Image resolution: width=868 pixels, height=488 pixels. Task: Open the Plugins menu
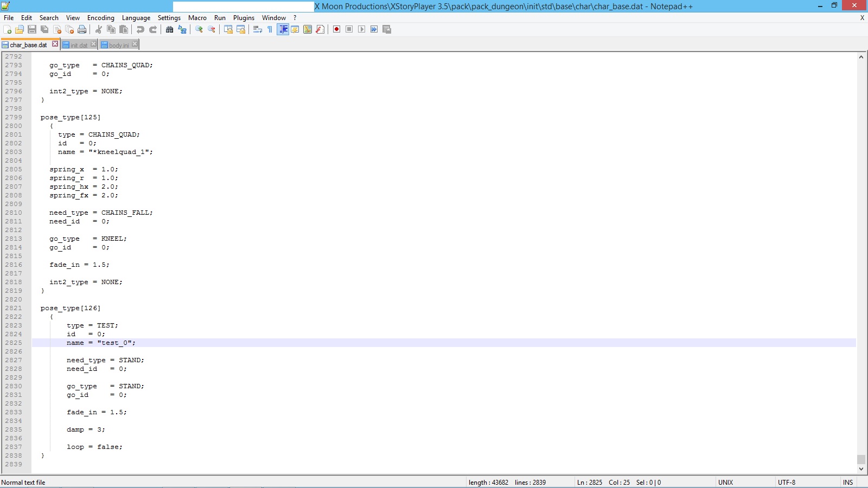pyautogui.click(x=244, y=18)
